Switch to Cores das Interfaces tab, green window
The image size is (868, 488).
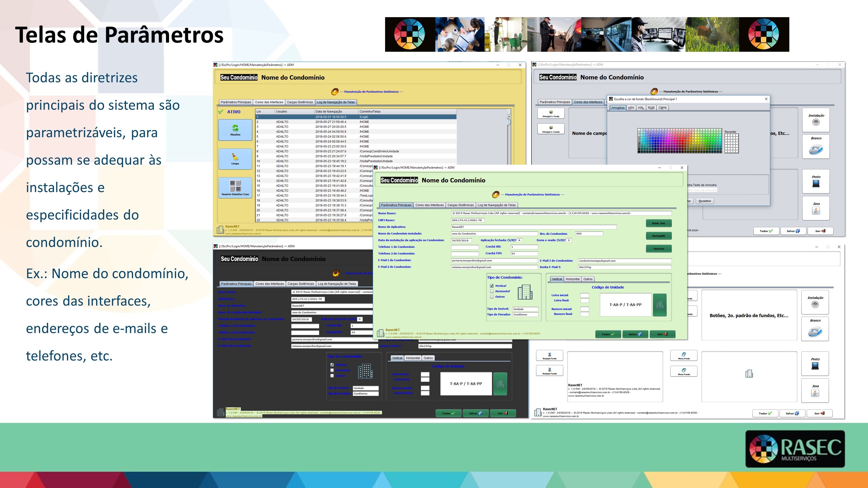click(x=429, y=205)
